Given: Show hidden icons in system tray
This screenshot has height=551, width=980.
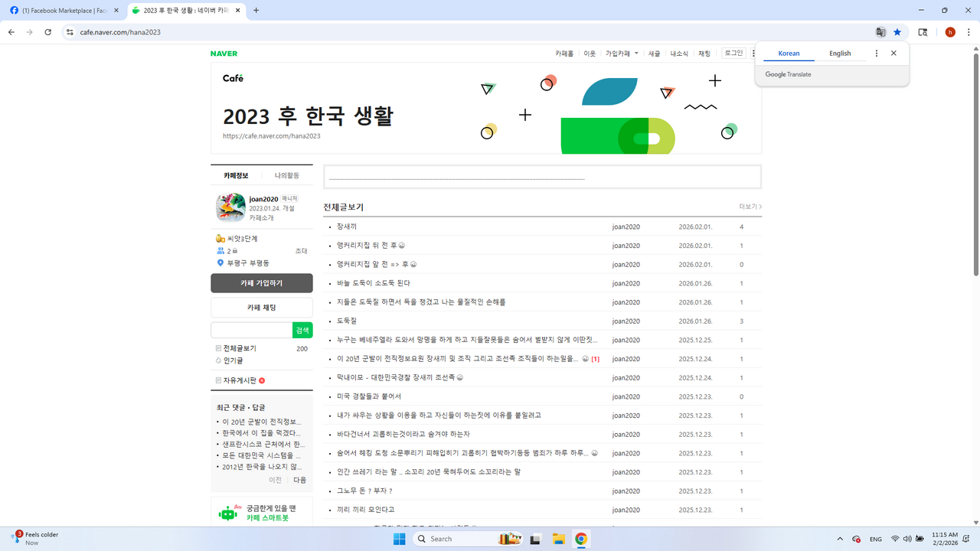Looking at the screenshot, I should point(840,539).
